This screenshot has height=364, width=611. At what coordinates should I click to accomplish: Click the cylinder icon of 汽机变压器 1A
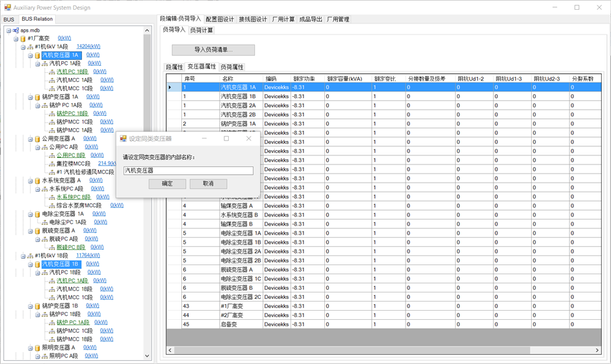pos(38,55)
